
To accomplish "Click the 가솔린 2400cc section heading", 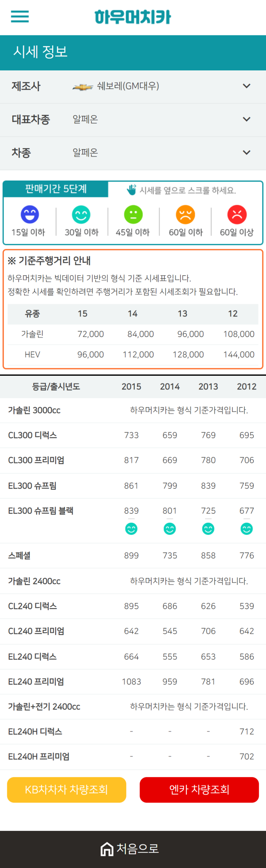I will (34, 581).
